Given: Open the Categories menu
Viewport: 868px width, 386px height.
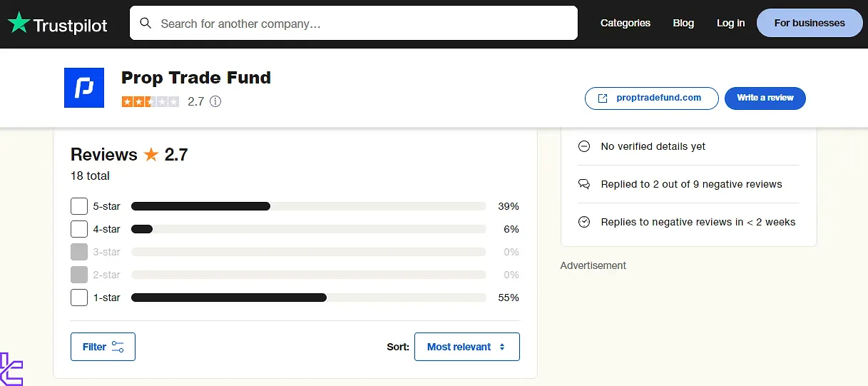Looking at the screenshot, I should click(x=626, y=23).
